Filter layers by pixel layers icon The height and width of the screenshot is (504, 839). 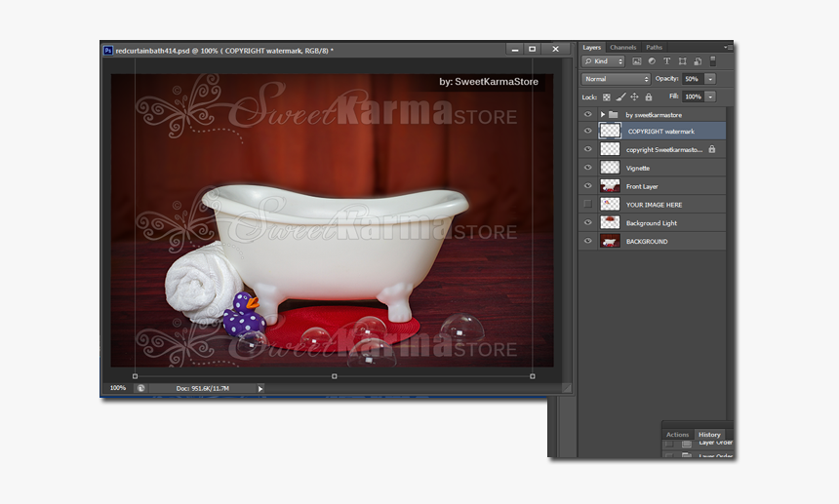[x=636, y=61]
